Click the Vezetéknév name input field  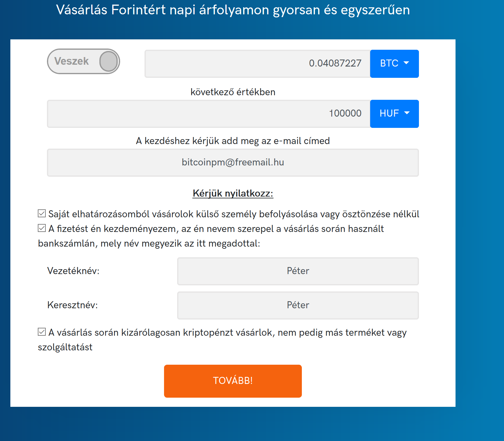298,271
